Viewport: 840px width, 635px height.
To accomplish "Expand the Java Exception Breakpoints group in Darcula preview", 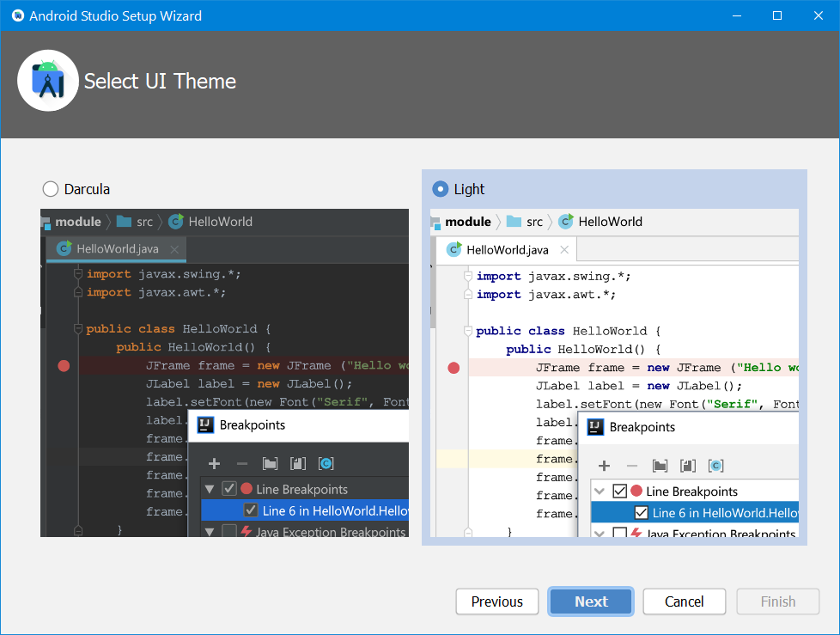I will (x=210, y=532).
